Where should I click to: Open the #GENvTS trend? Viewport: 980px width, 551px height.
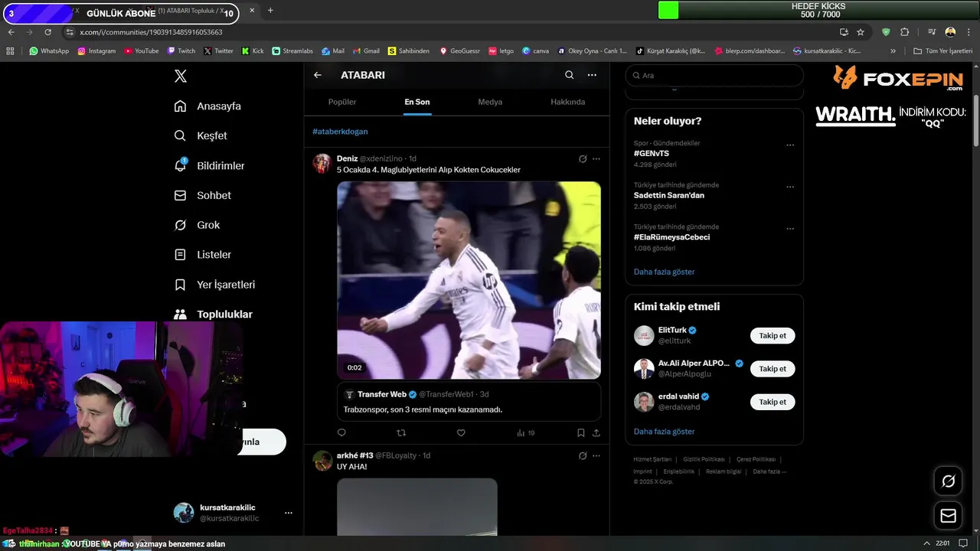click(652, 153)
